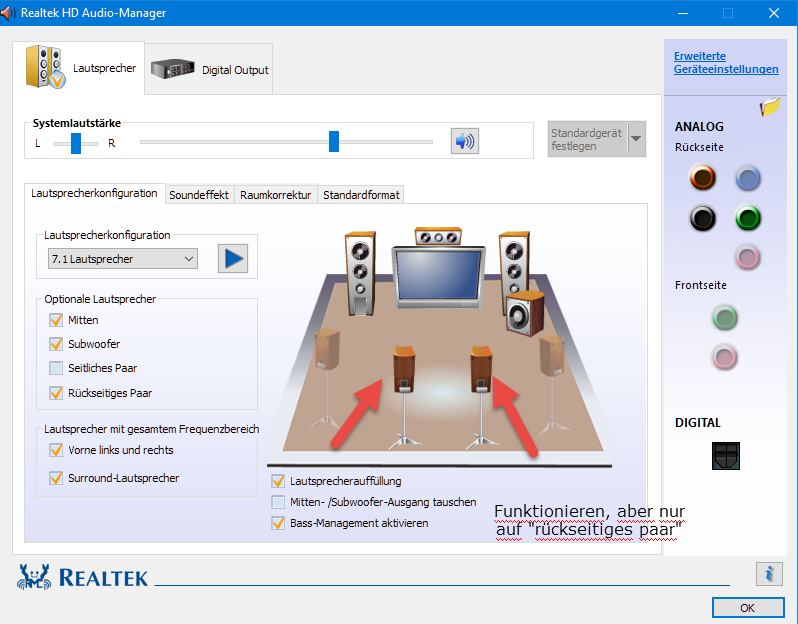Screen dimensions: 798x624
Task: Open the Standardformat tab
Action: coord(361,195)
